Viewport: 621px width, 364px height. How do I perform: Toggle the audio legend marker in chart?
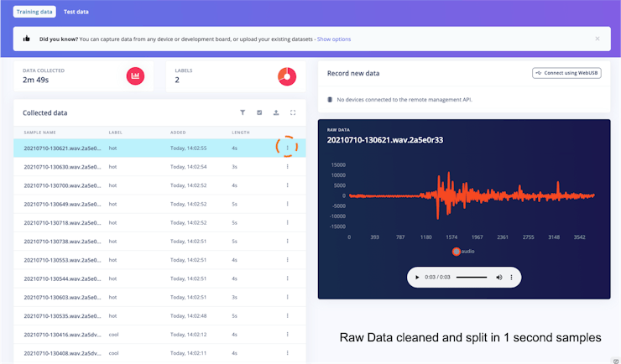pyautogui.click(x=457, y=251)
